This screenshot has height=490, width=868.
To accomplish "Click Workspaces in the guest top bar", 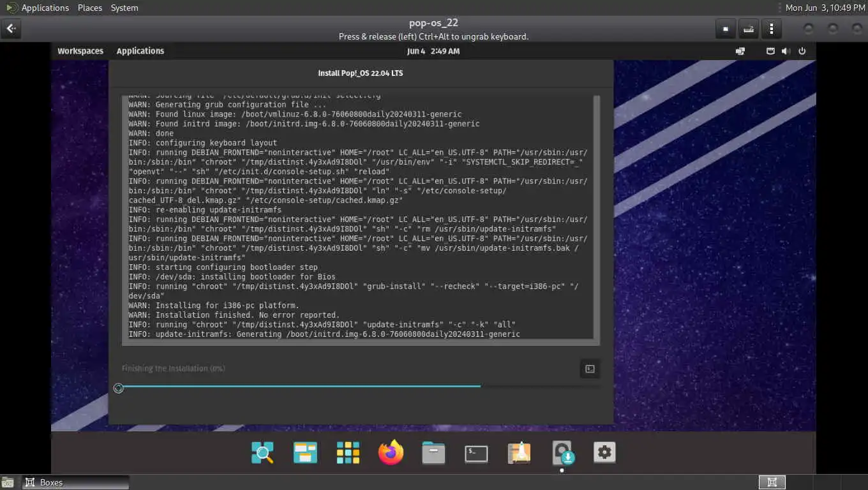I will point(80,51).
